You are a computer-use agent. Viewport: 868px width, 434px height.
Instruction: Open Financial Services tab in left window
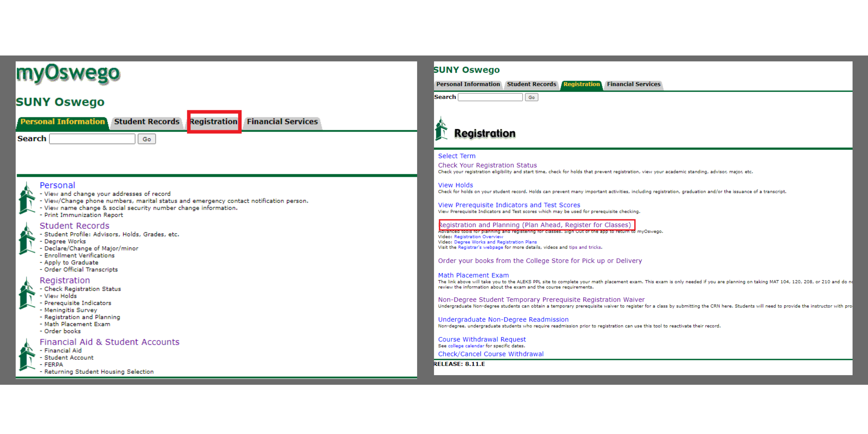click(282, 122)
